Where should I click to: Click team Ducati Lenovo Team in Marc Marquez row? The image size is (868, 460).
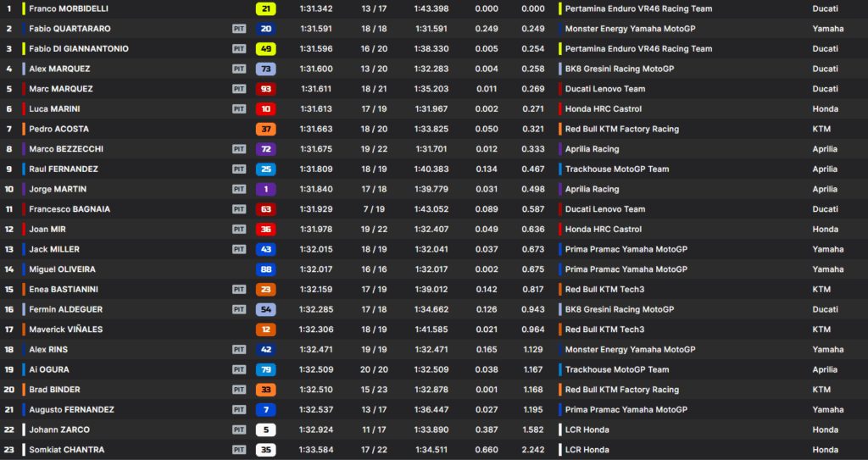point(605,89)
